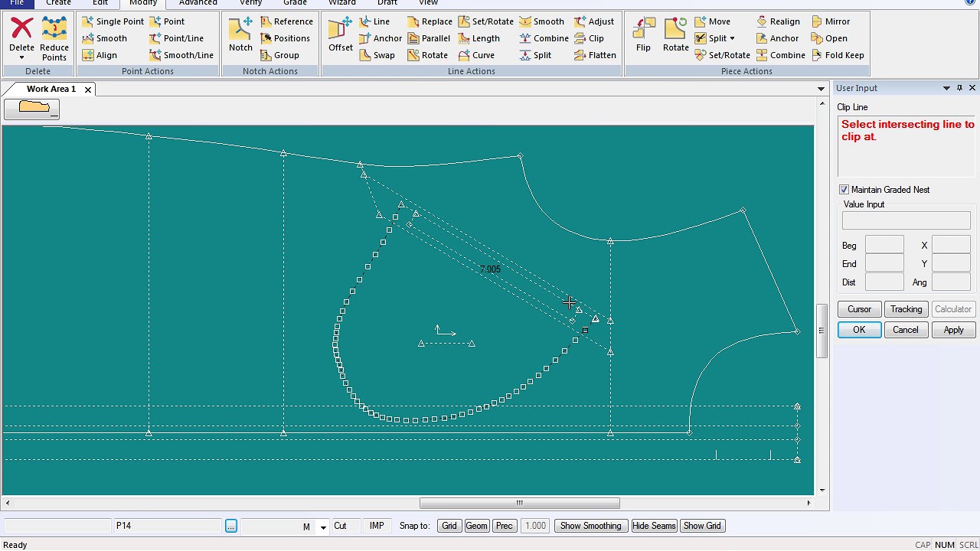Image resolution: width=980 pixels, height=551 pixels.
Task: Click the vertical scrollbar thumb
Action: pos(821,331)
